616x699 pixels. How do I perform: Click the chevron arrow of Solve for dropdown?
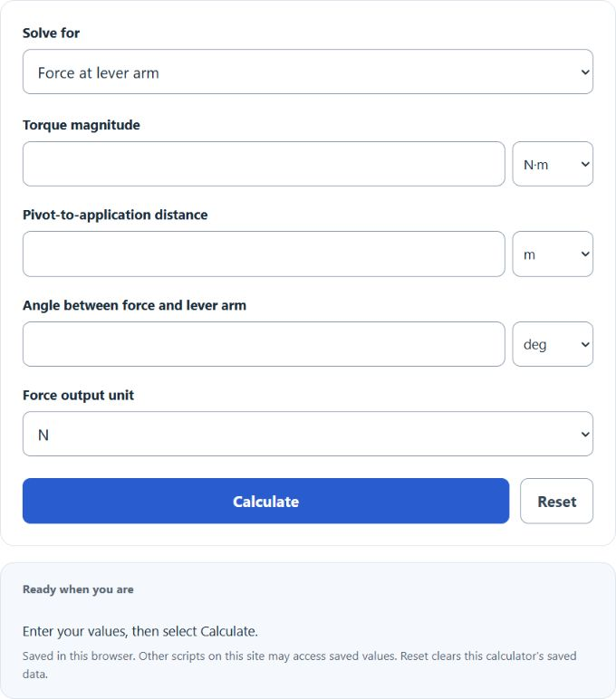click(585, 72)
